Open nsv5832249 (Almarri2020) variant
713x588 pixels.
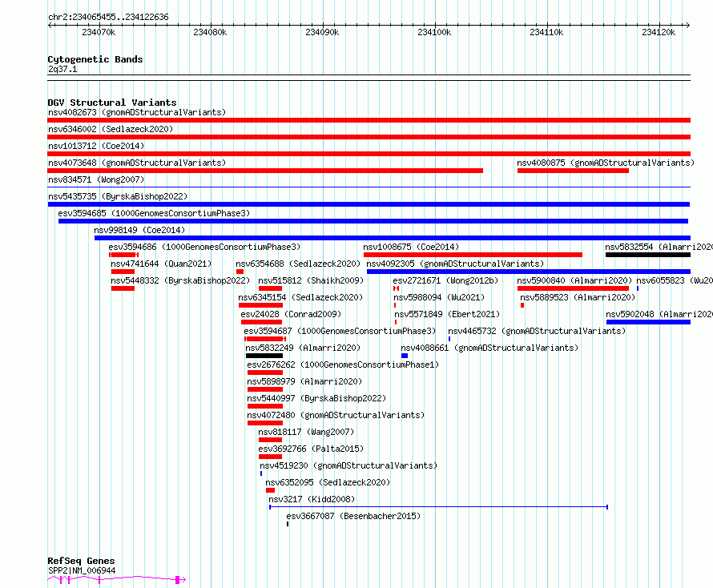coord(303,348)
